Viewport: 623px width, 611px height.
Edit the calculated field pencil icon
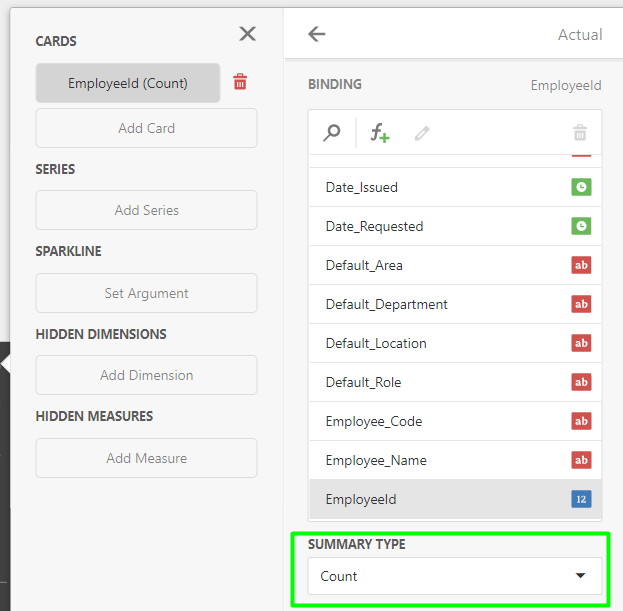click(x=422, y=133)
